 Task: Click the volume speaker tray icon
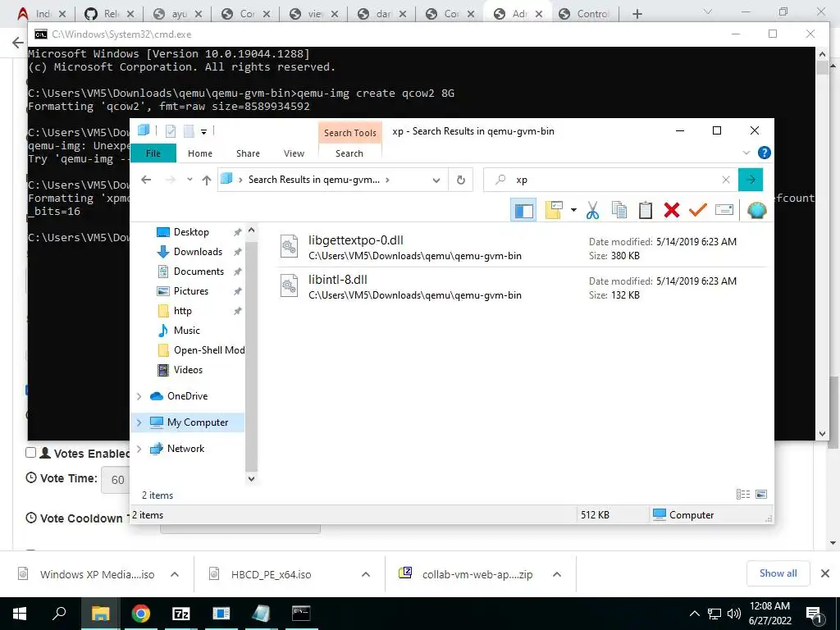734,614
